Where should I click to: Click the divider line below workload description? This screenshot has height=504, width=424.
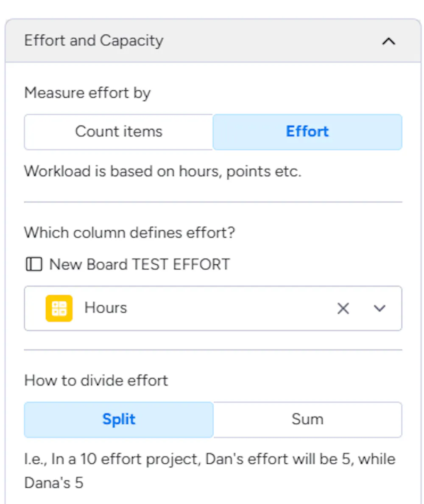213,202
